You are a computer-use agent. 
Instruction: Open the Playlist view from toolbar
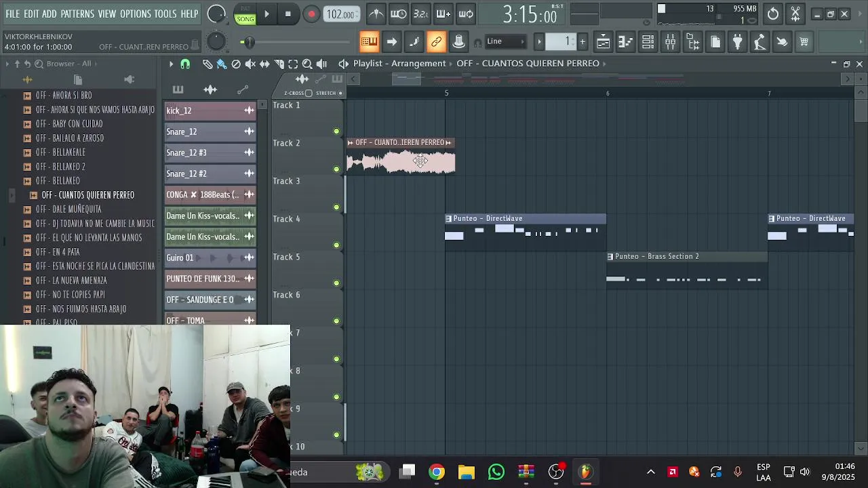click(603, 42)
